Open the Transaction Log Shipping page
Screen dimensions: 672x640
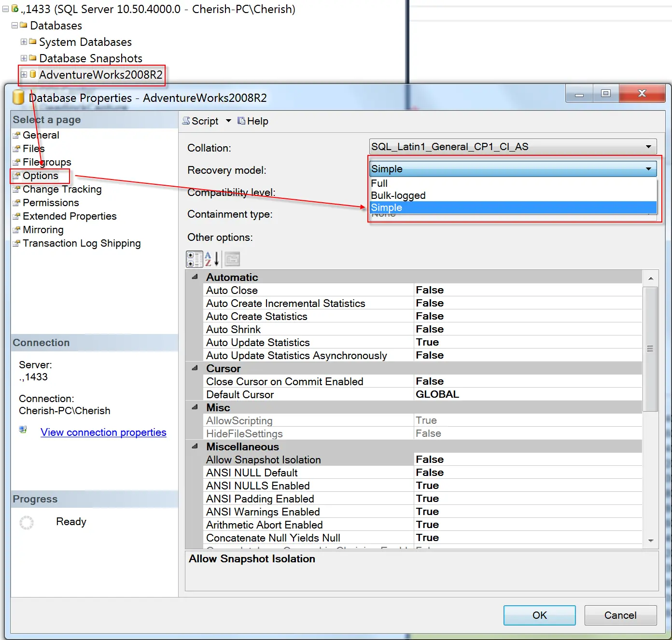tap(82, 243)
